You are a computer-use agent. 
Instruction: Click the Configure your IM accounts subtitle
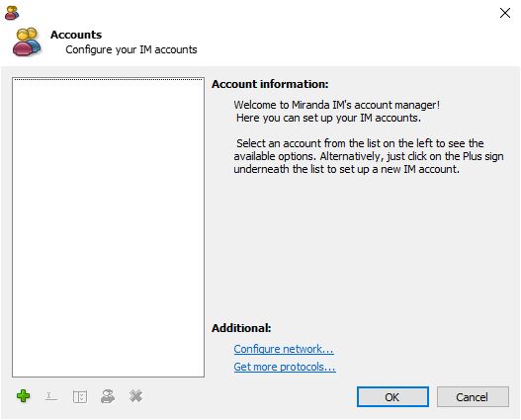pyautogui.click(x=131, y=49)
